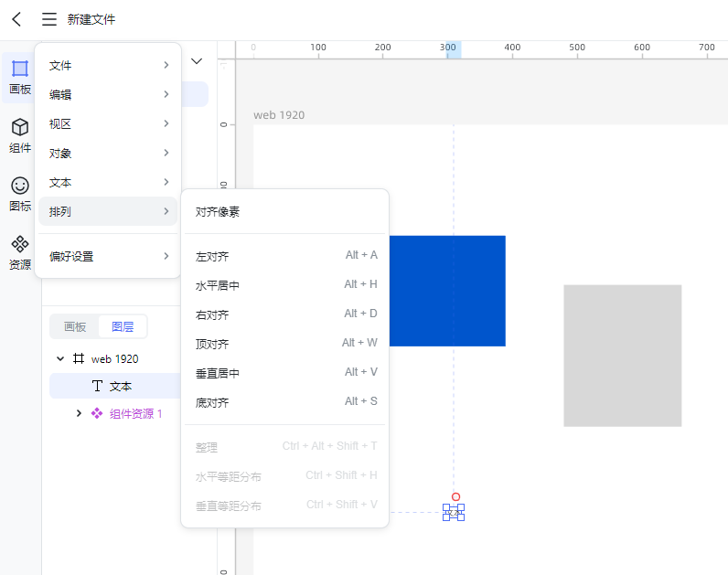This screenshot has width=728, height=575.
Task: Open the 文本 submenu
Action: click(108, 183)
